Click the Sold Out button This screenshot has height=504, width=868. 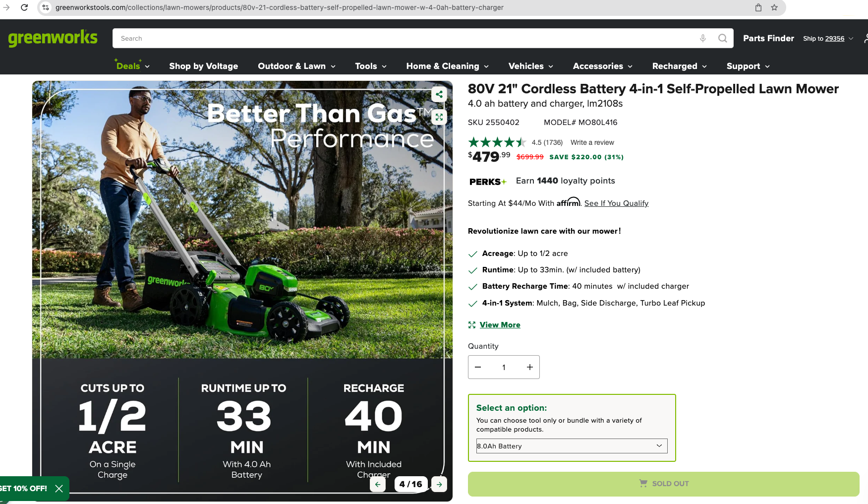pyautogui.click(x=663, y=484)
